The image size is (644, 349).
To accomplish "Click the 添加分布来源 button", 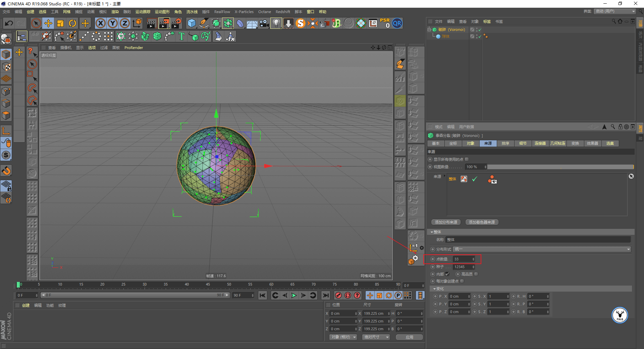I will [x=446, y=222].
